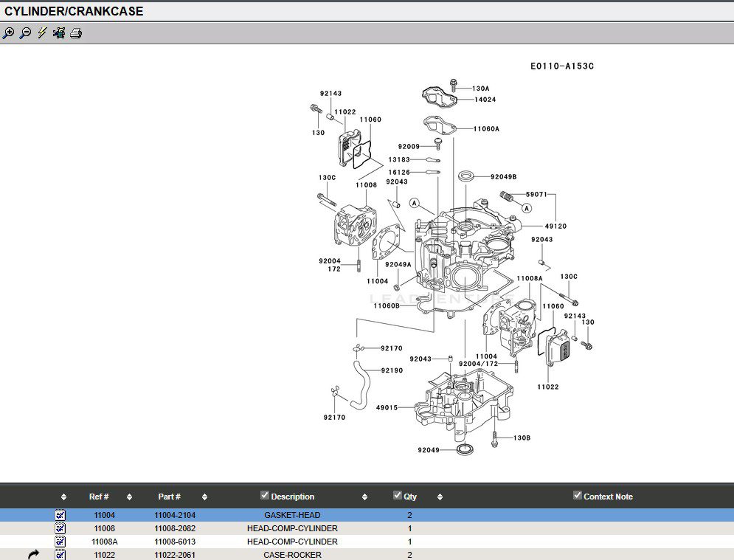
Task: Click the zoom out magnifier icon
Action: click(25, 33)
